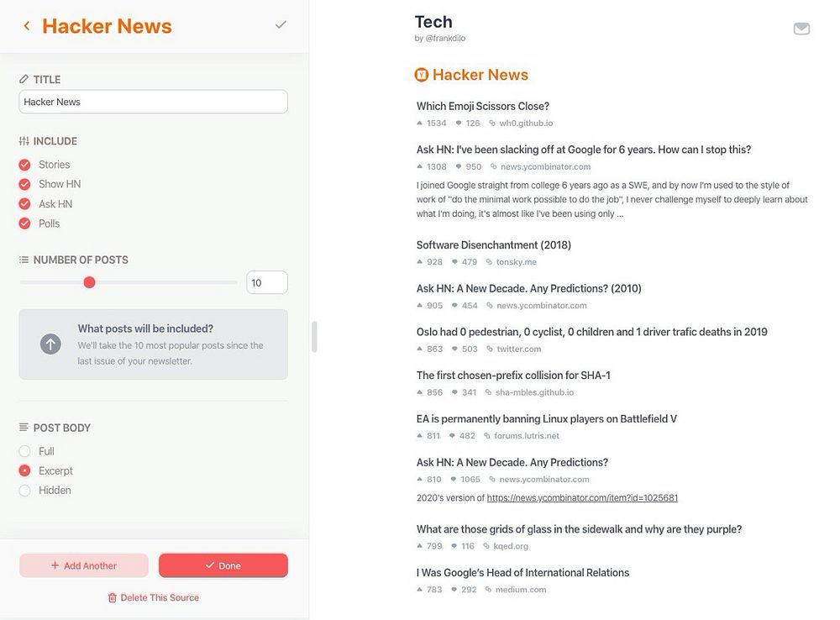Click I Was Google's Head of International Relations
Viewport: 840px width, 620px height.
click(x=522, y=572)
